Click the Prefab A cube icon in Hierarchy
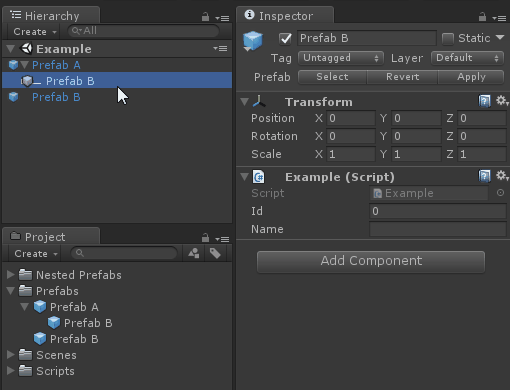 point(13,65)
